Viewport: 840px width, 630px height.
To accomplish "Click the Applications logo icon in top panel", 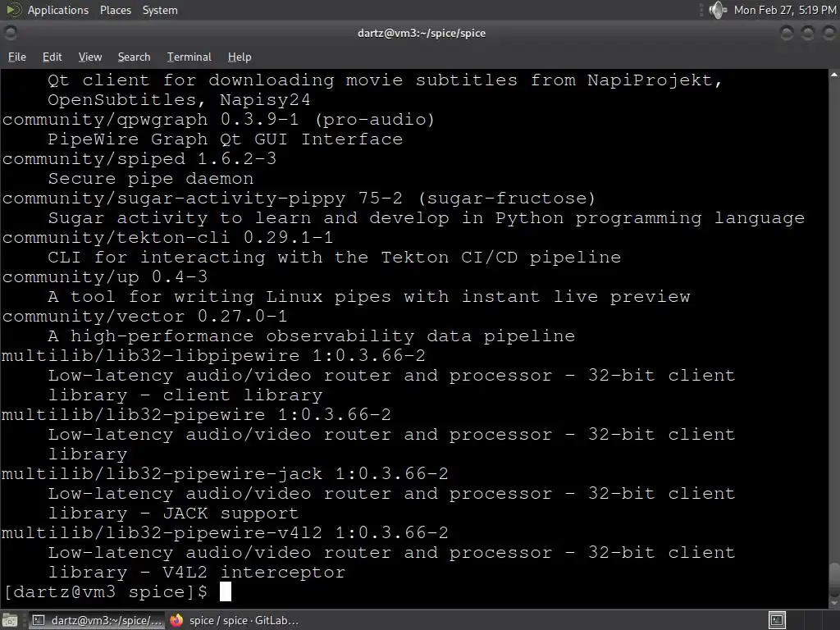I will (x=13, y=10).
